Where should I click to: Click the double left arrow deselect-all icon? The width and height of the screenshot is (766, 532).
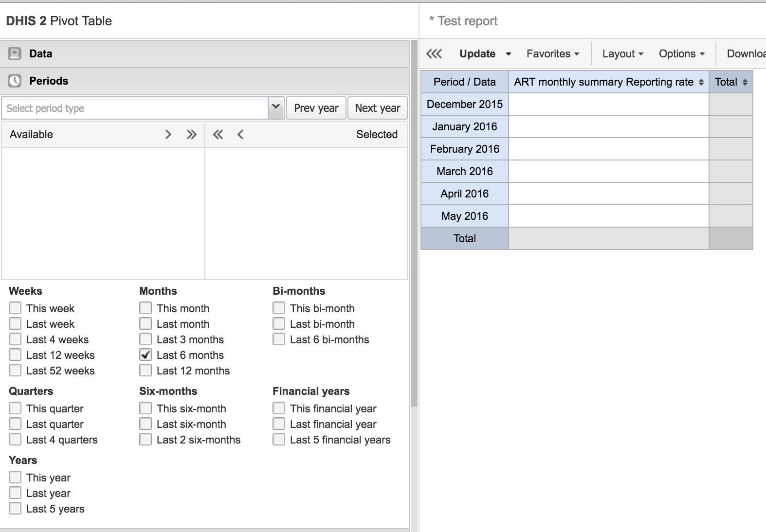(218, 135)
